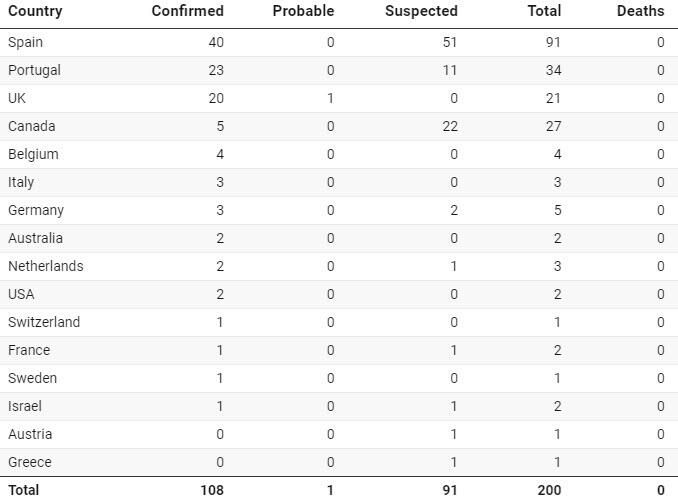Select the Deaths column header
This screenshot has width=678, height=500.
640,12
